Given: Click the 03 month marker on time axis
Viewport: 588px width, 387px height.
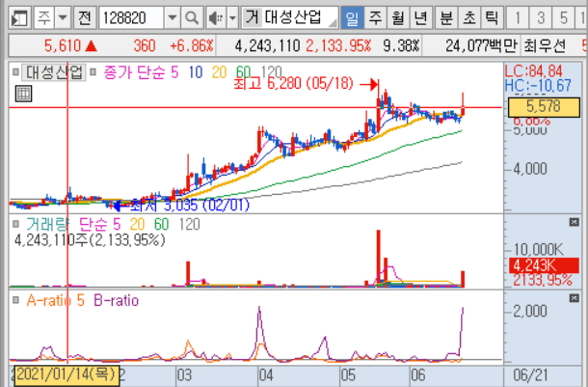Looking at the screenshot, I should 184,375.
